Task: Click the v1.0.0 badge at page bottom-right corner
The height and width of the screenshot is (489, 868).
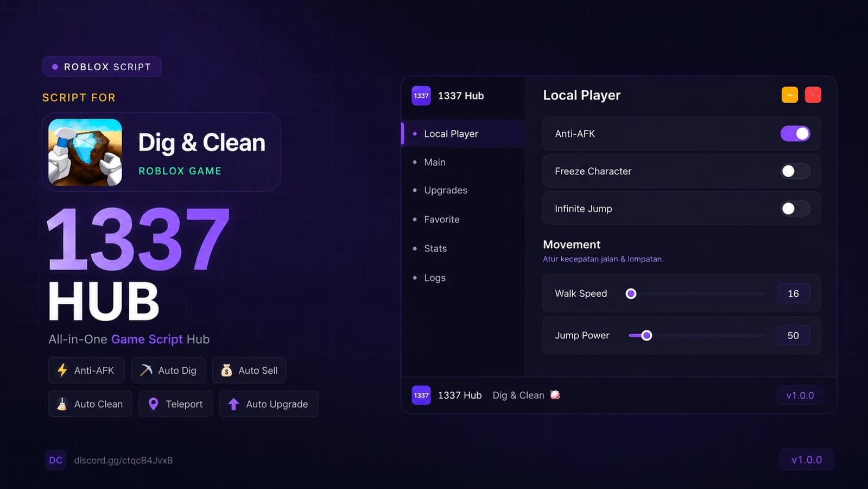Action: 807,460
